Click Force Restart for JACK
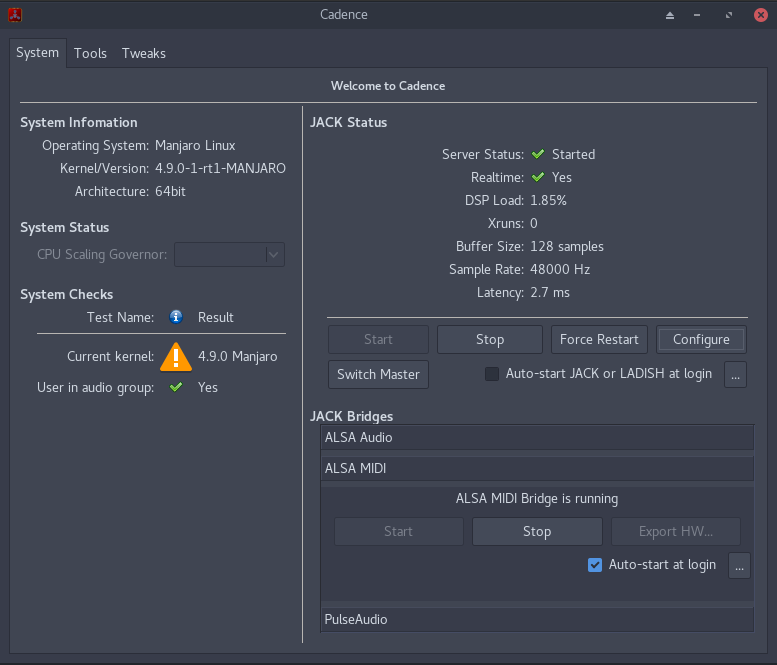The height and width of the screenshot is (665, 777). point(599,339)
